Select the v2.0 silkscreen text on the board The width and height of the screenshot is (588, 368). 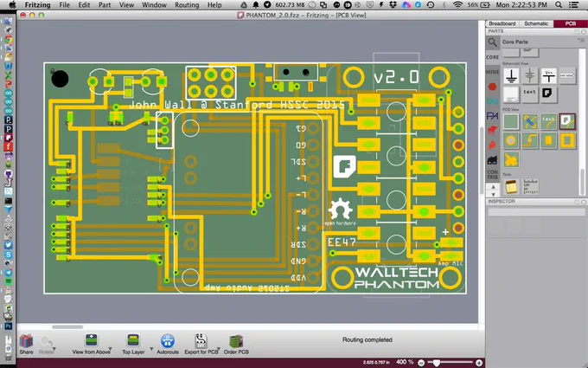click(396, 77)
